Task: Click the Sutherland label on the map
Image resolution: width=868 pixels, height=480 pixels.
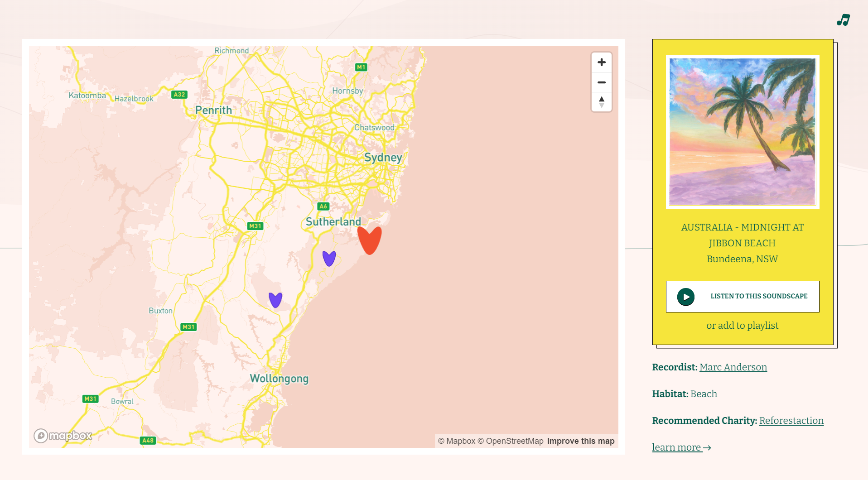Action: tap(333, 221)
